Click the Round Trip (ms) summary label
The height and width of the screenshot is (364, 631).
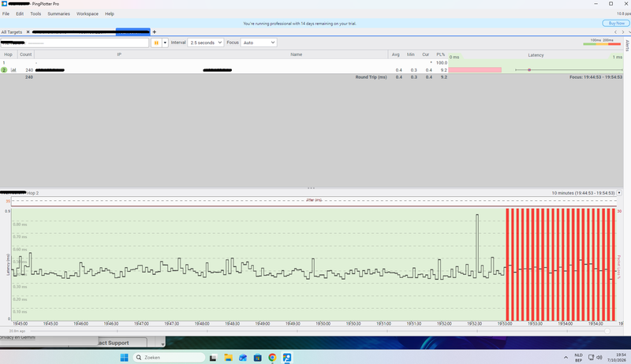point(371,77)
